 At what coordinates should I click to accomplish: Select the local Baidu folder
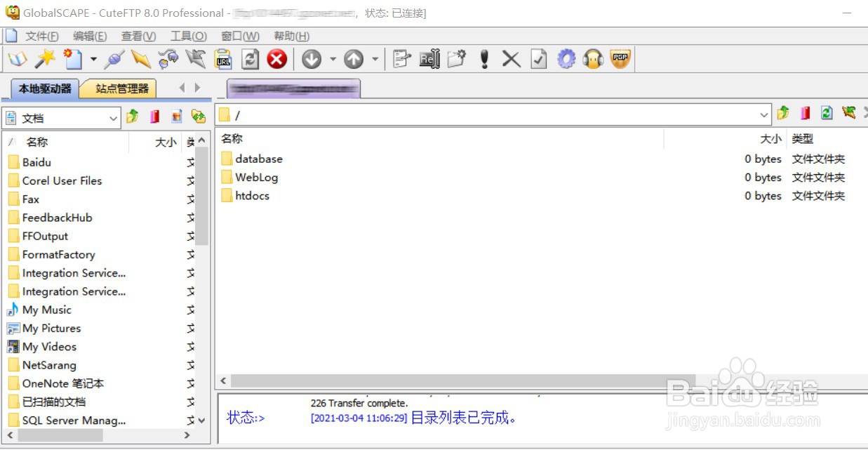[29, 162]
